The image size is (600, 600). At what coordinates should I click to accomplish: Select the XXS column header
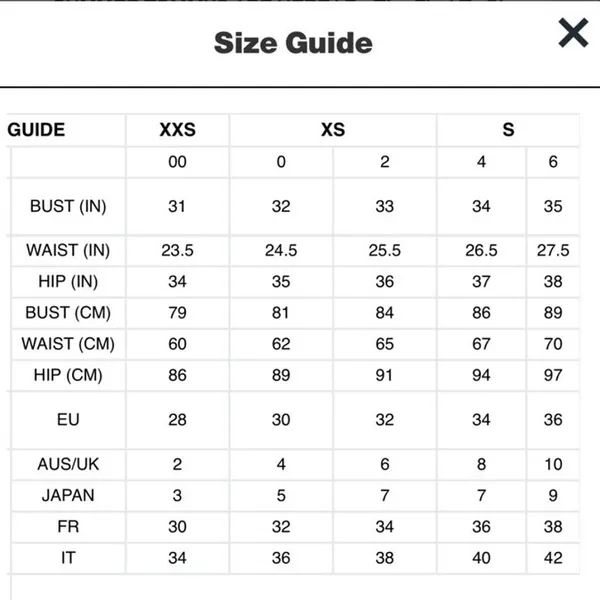pos(178,130)
